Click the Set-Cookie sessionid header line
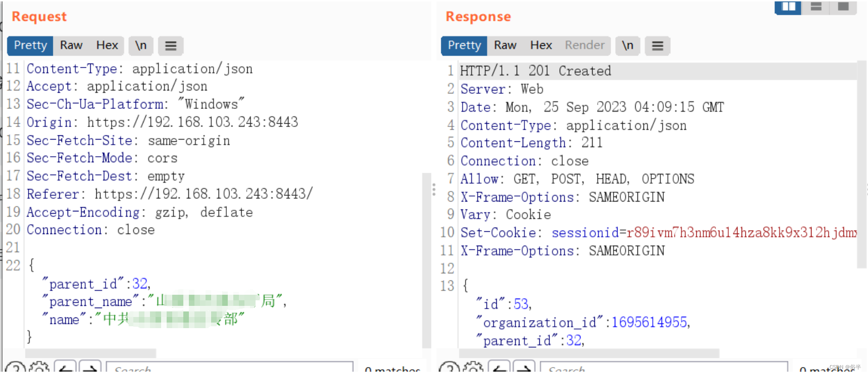Image resolution: width=868 pixels, height=374 pixels. click(x=659, y=233)
